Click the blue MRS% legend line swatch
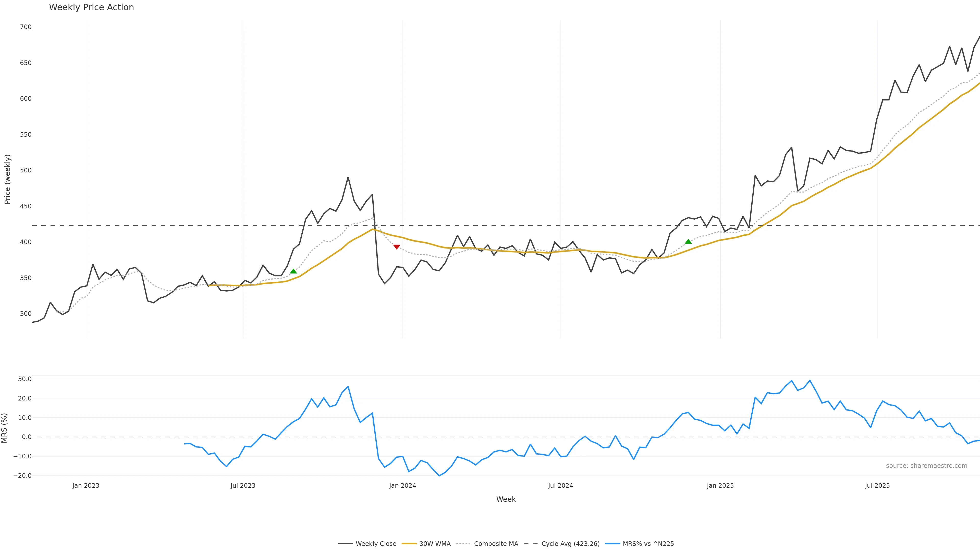980x551 pixels. [612, 544]
